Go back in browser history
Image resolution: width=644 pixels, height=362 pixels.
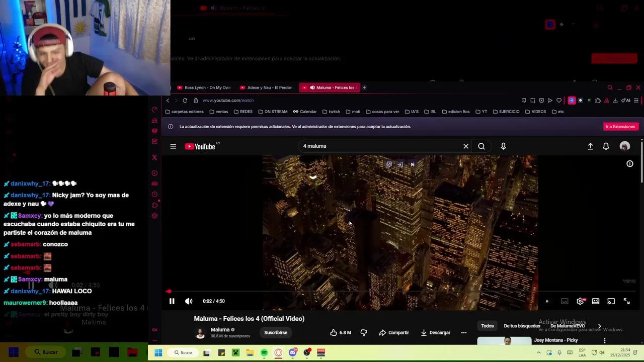click(168, 101)
